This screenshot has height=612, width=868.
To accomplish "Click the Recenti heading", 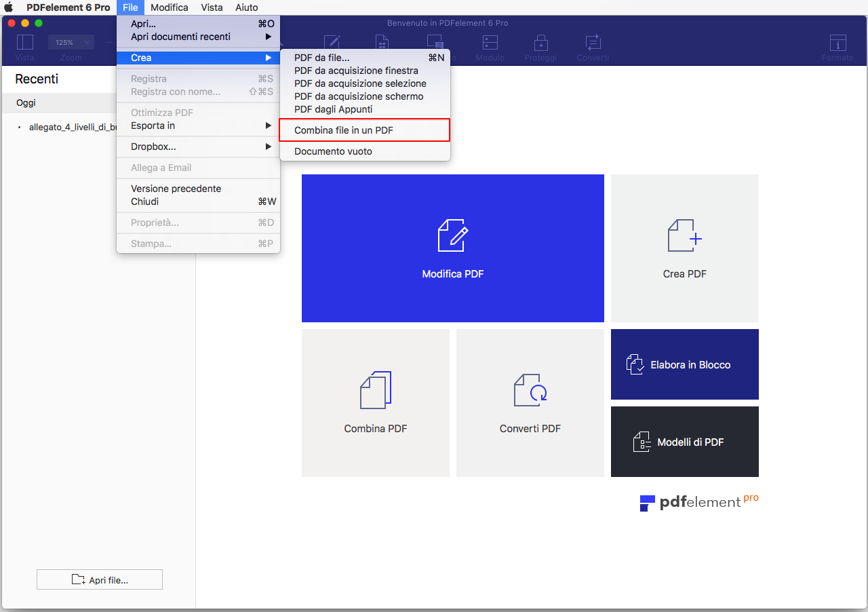I will [x=37, y=79].
